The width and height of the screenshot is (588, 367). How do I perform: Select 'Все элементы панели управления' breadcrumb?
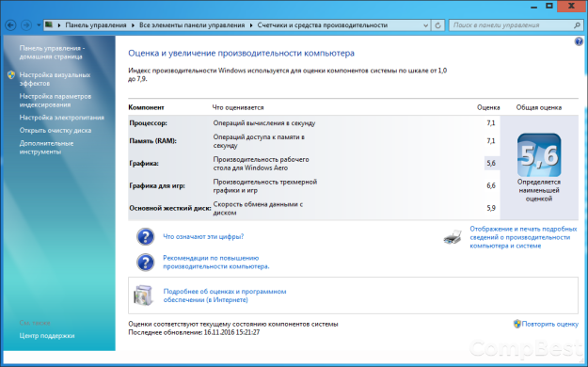pyautogui.click(x=192, y=25)
